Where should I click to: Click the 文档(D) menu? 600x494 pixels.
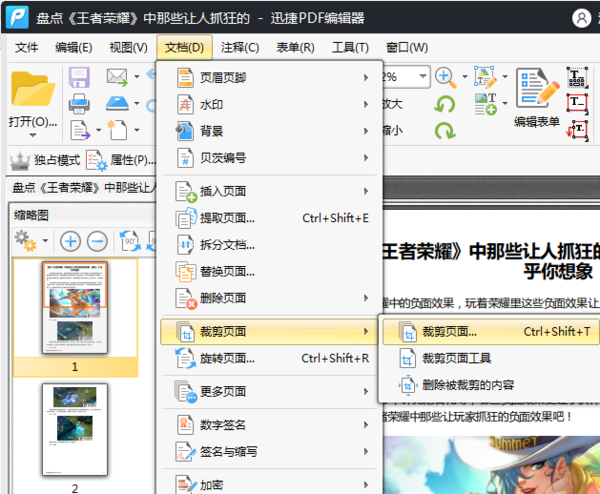point(184,47)
